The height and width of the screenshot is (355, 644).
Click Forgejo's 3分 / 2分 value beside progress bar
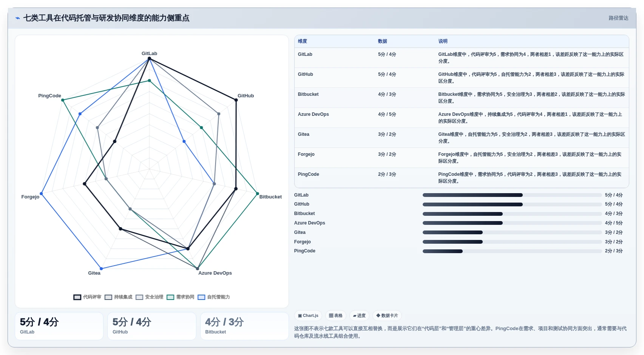[614, 242]
